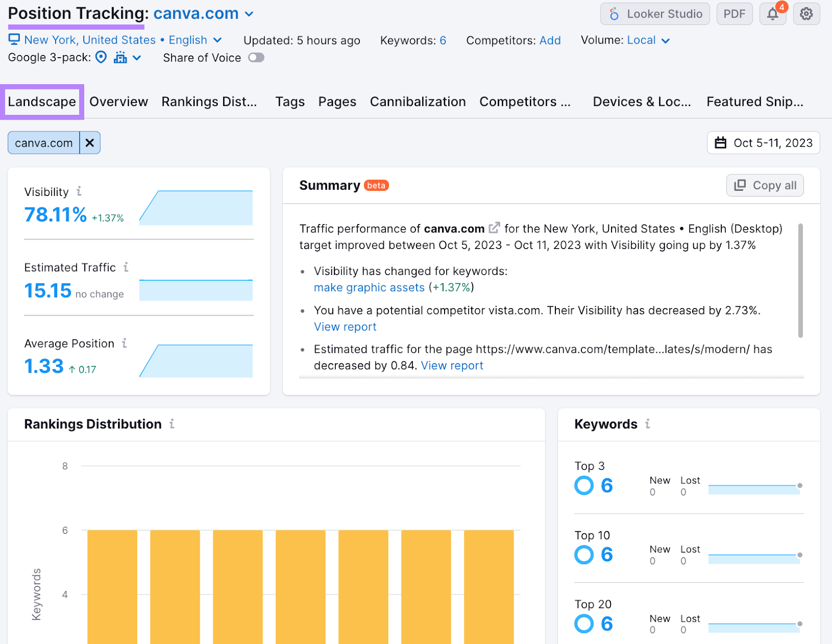The width and height of the screenshot is (832, 644).
Task: Click the Looker Studio button
Action: click(x=655, y=14)
